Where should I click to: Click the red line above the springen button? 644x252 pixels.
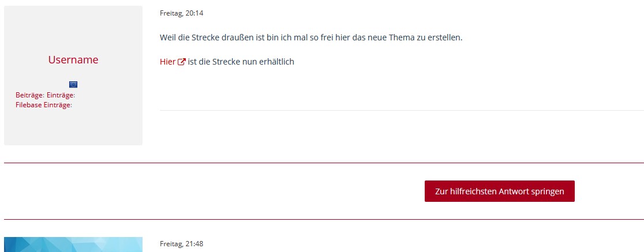click(323, 163)
